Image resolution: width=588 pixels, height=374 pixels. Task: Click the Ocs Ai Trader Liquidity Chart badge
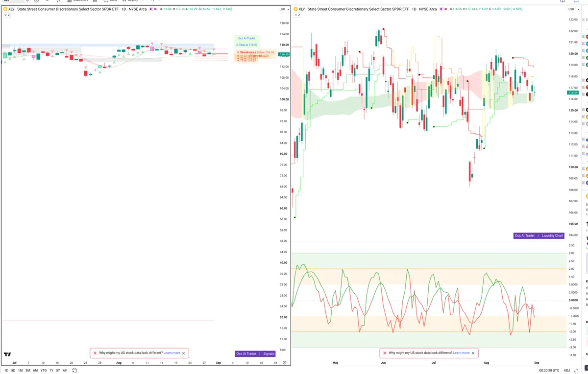[x=539, y=235]
